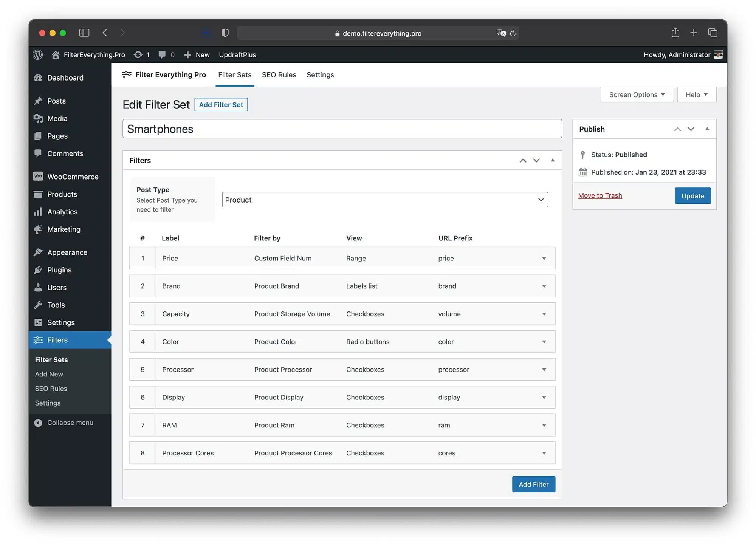Click the WordPress logo icon
This screenshot has width=756, height=545.
(38, 55)
